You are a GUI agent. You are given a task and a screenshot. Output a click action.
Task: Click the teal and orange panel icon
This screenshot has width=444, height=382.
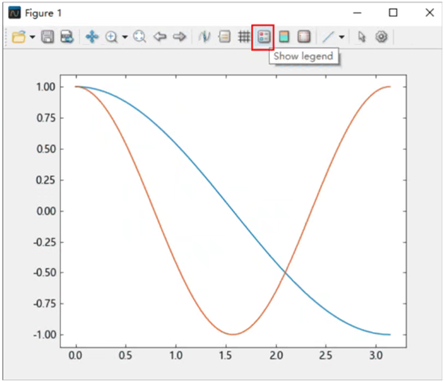284,37
